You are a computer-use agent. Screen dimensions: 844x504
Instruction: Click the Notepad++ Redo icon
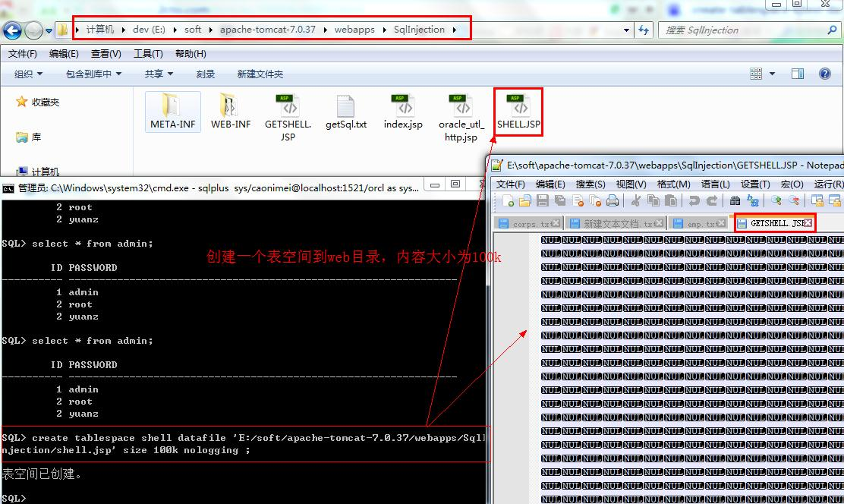[712, 201]
